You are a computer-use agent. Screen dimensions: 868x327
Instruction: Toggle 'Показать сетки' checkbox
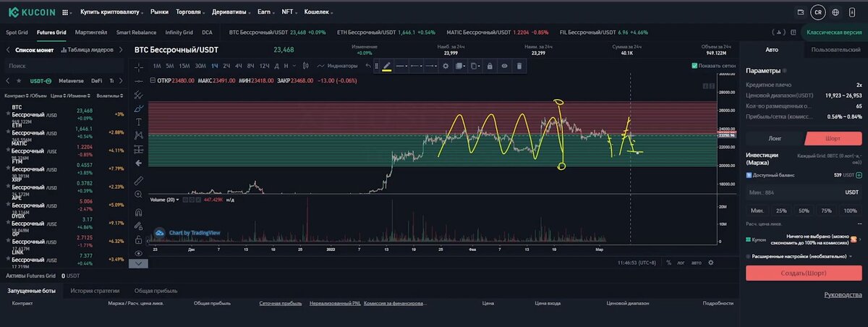click(x=694, y=66)
